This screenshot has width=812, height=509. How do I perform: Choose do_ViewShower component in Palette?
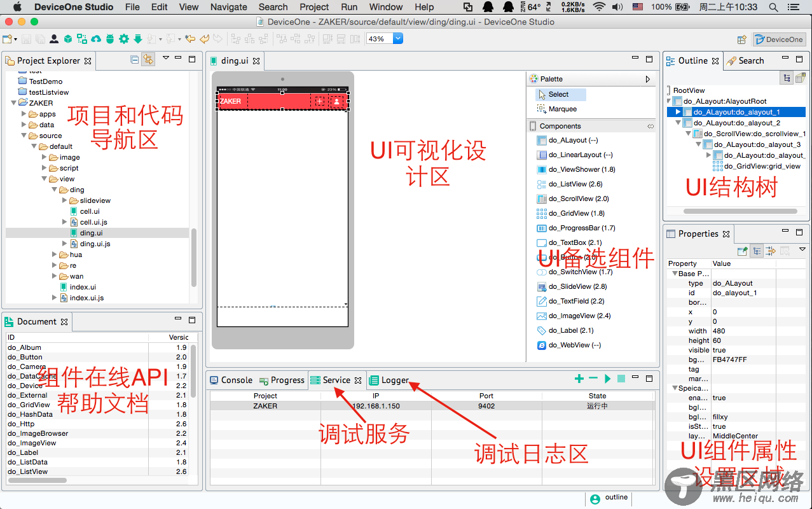[x=576, y=169]
